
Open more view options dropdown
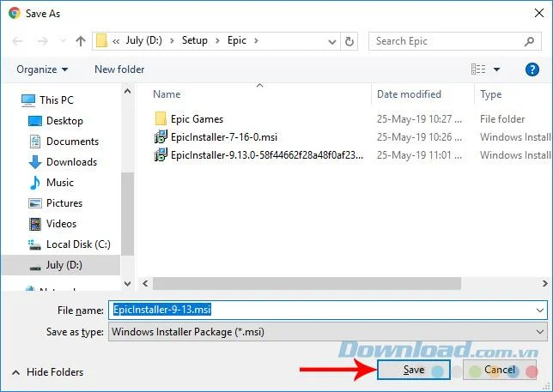(496, 69)
